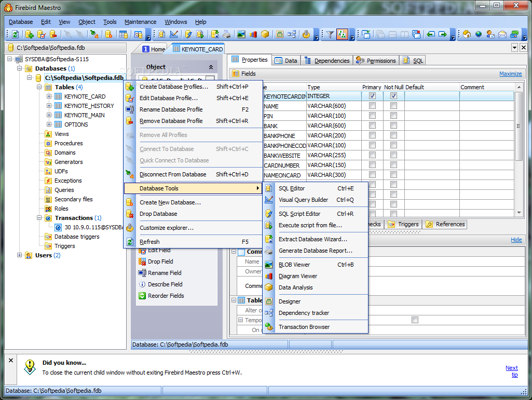
Task: Open the Maintenance menu
Action: coord(140,22)
